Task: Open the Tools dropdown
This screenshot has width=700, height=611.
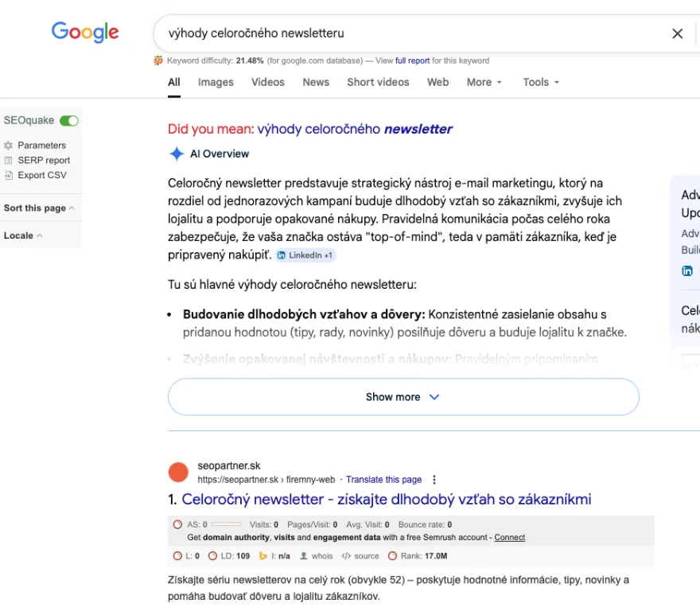Action: coord(541,82)
